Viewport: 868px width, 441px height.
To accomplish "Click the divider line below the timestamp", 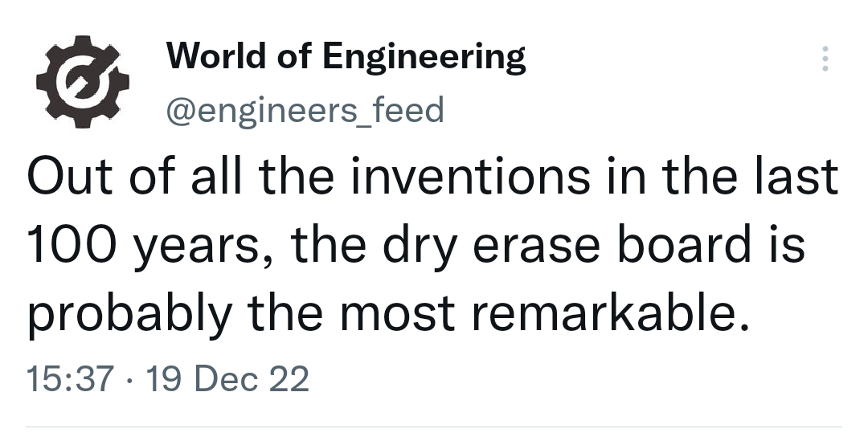I will pos(434,426).
